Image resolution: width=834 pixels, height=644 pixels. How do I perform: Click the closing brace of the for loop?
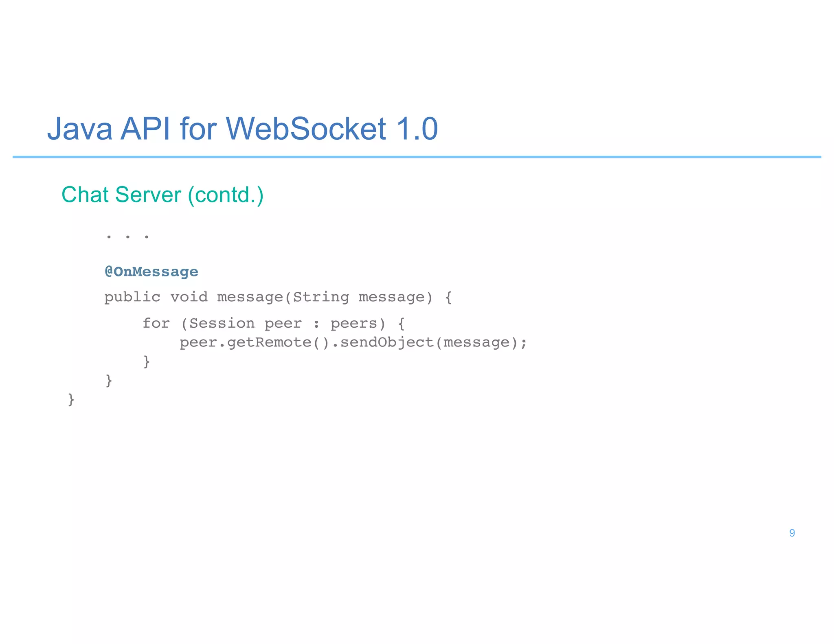click(147, 361)
